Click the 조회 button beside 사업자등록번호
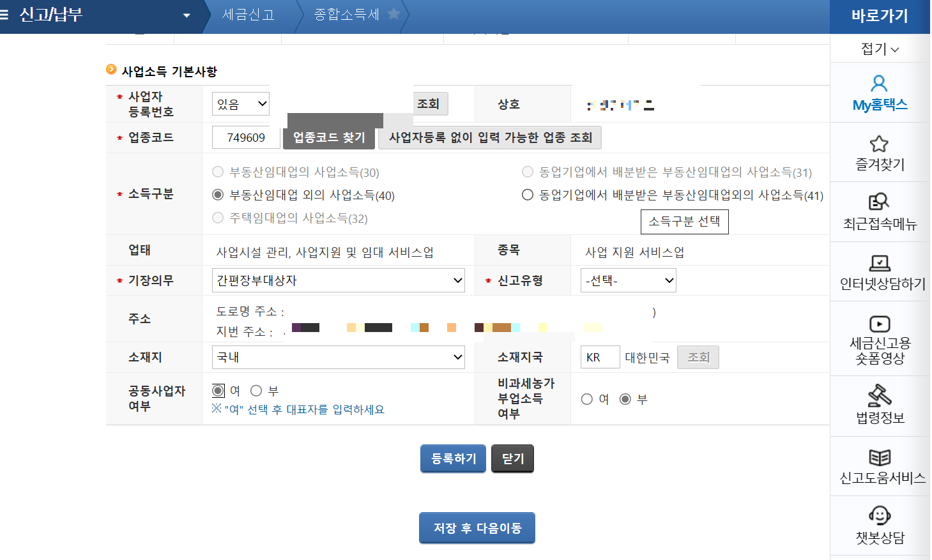Viewport: 932px width, 560px height. [429, 104]
